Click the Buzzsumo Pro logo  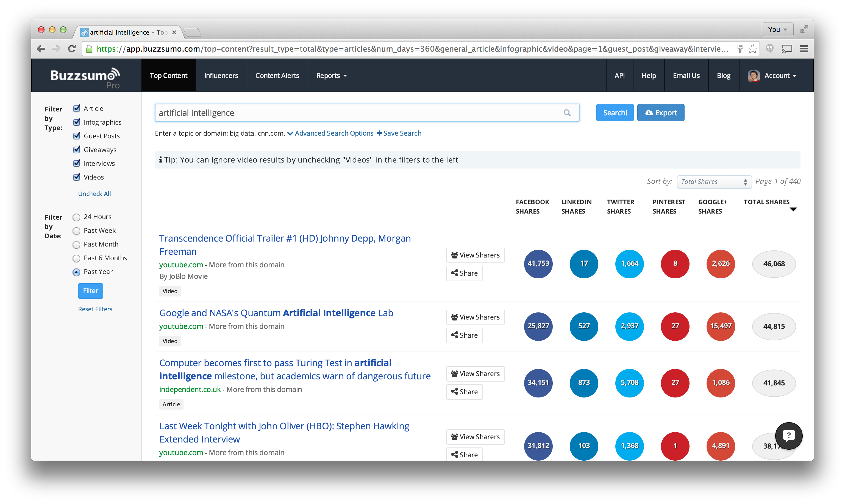click(x=85, y=75)
